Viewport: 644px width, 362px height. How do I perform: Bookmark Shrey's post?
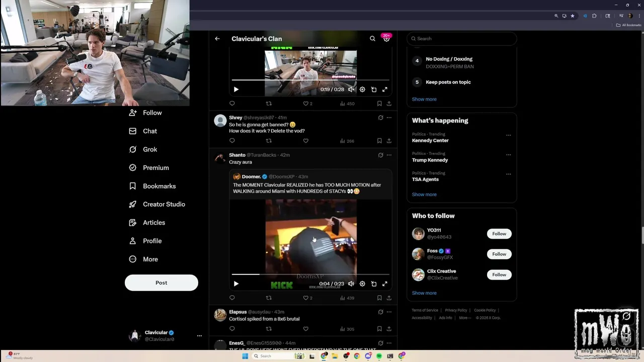point(379,141)
